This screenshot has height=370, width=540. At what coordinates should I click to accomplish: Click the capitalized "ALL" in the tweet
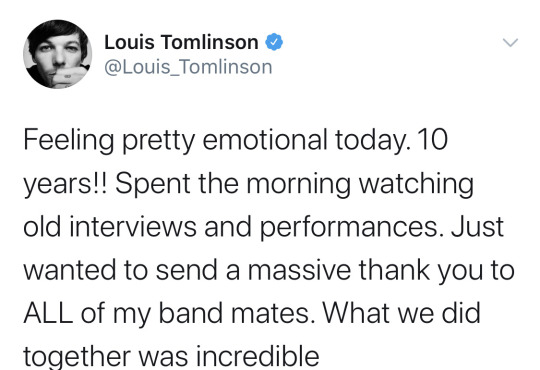pyautogui.click(x=48, y=313)
